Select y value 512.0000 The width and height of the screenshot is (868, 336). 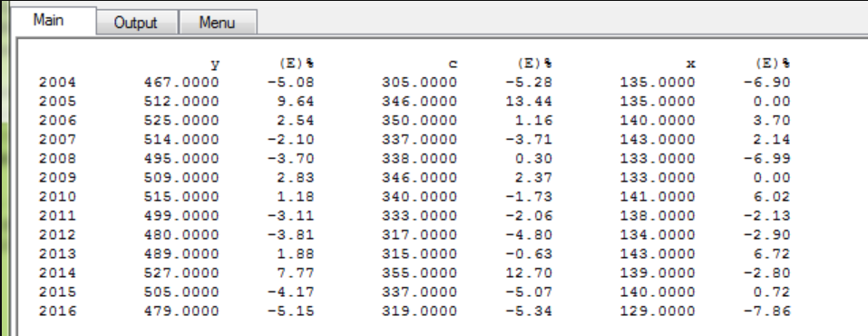(x=181, y=102)
